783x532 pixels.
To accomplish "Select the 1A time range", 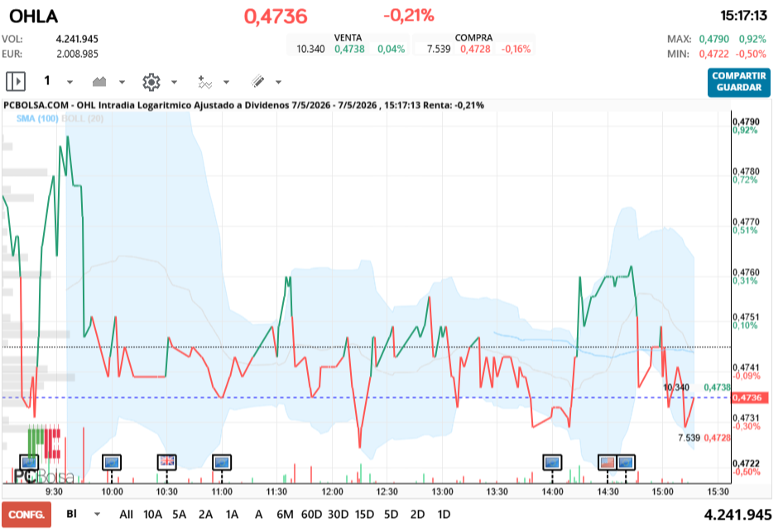I will (233, 515).
